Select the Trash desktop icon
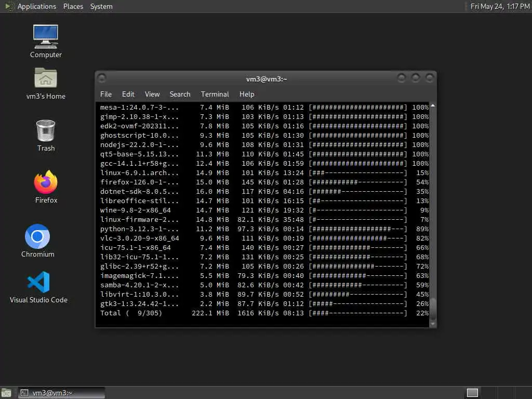The width and height of the screenshot is (532, 399). 46,136
